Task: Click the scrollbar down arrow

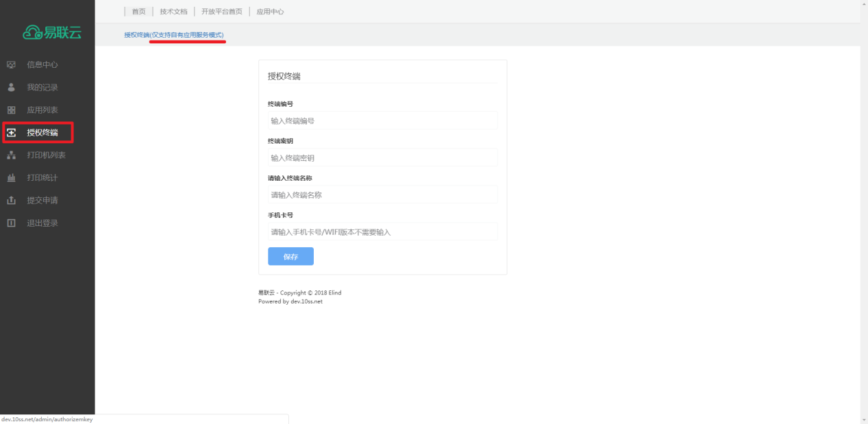Action: (864, 419)
